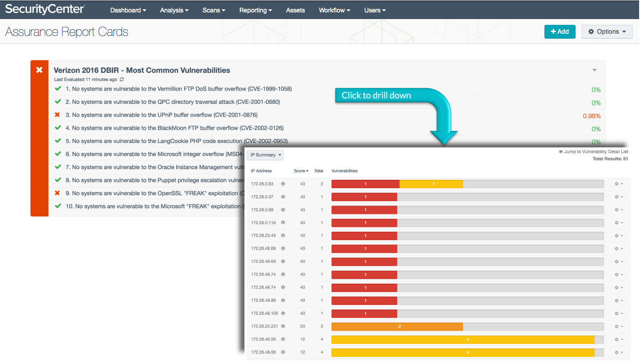Open the gear menu for row 172.26.48.100
The width and height of the screenshot is (640, 364).
click(x=619, y=313)
